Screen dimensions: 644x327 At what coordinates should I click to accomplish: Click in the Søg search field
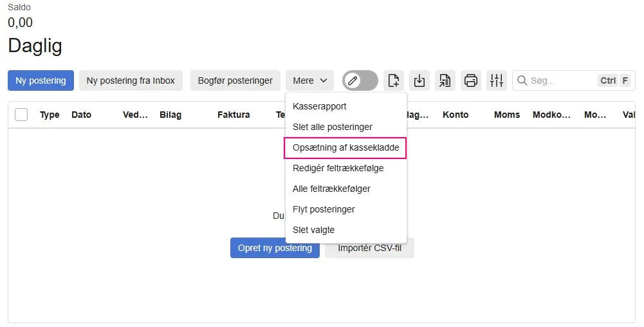(560, 80)
